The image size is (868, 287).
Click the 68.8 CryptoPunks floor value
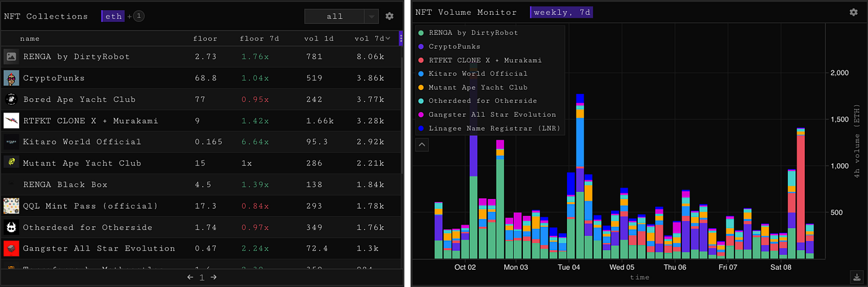coord(206,78)
